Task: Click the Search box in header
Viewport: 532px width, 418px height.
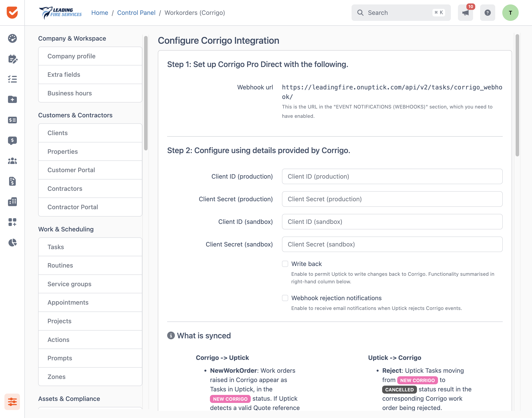Action: pyautogui.click(x=401, y=13)
